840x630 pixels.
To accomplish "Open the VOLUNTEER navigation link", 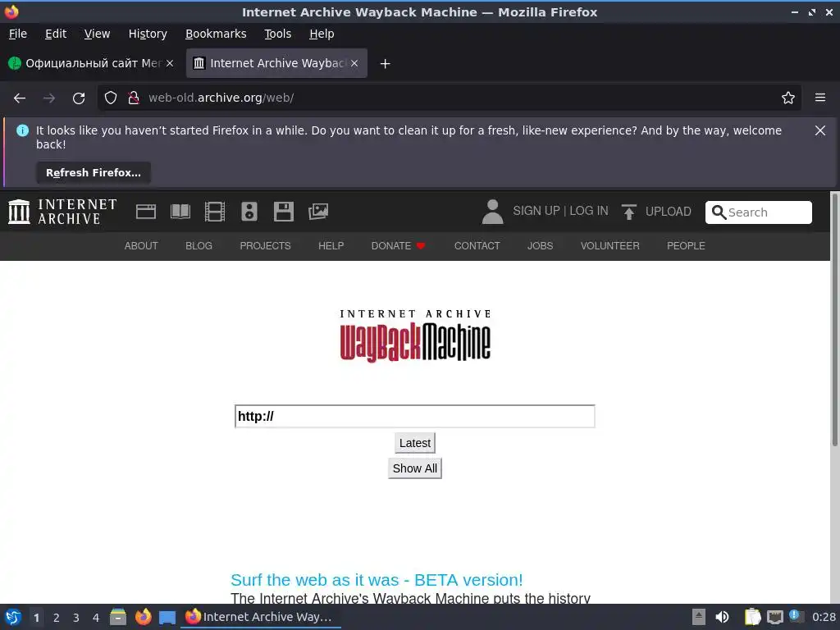I will tap(609, 246).
